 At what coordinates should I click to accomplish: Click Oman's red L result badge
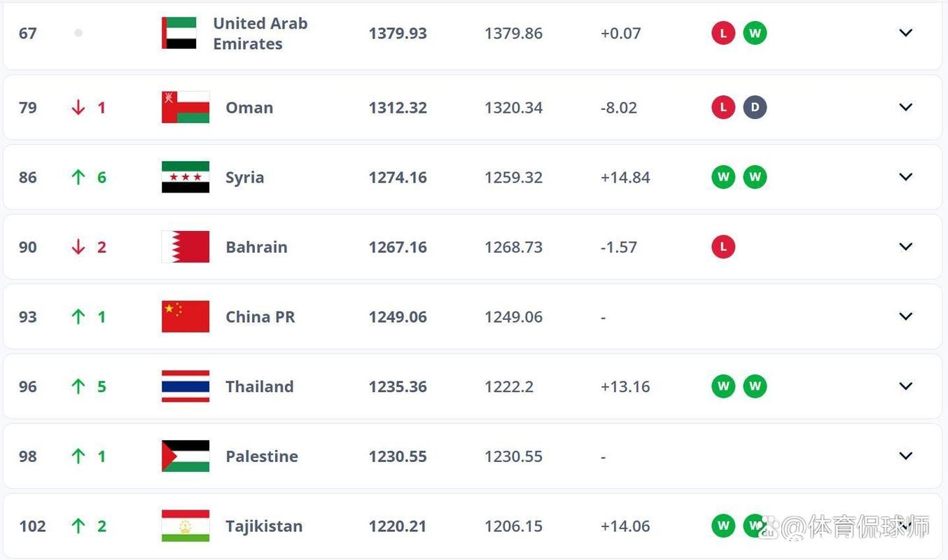[723, 107]
